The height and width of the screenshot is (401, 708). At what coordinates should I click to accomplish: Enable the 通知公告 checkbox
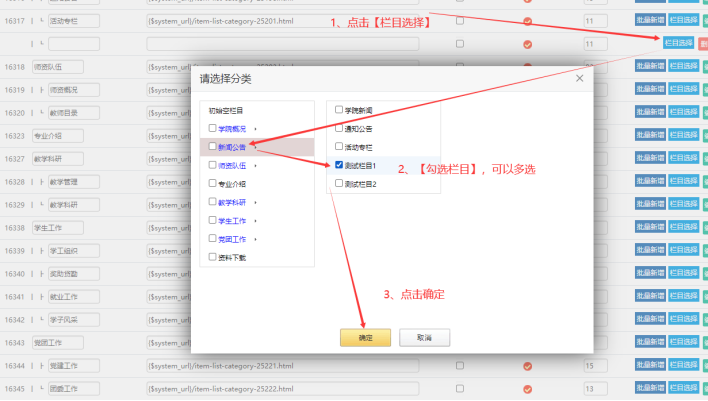pyautogui.click(x=340, y=128)
